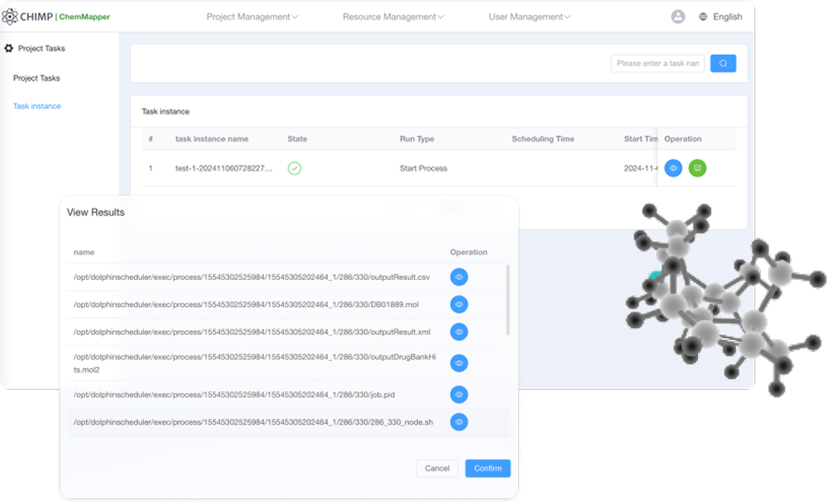838x504 pixels.
Task: Expand the Project Management dropdown
Action: (x=252, y=17)
